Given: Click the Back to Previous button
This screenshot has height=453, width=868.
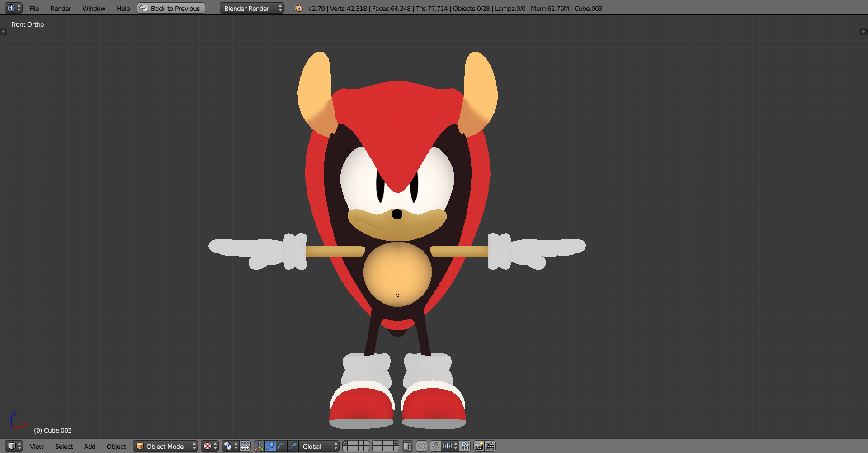Looking at the screenshot, I should [171, 8].
